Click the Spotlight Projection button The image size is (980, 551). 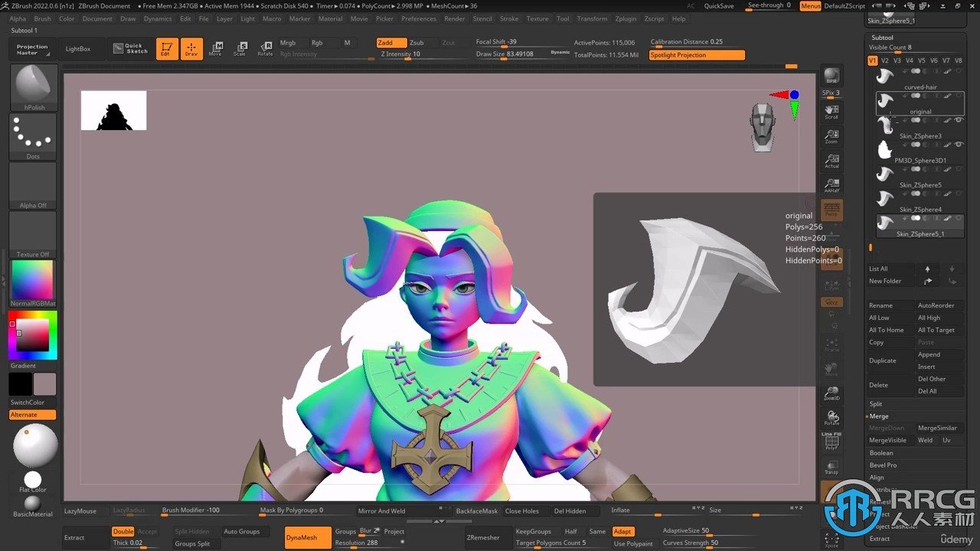(697, 55)
